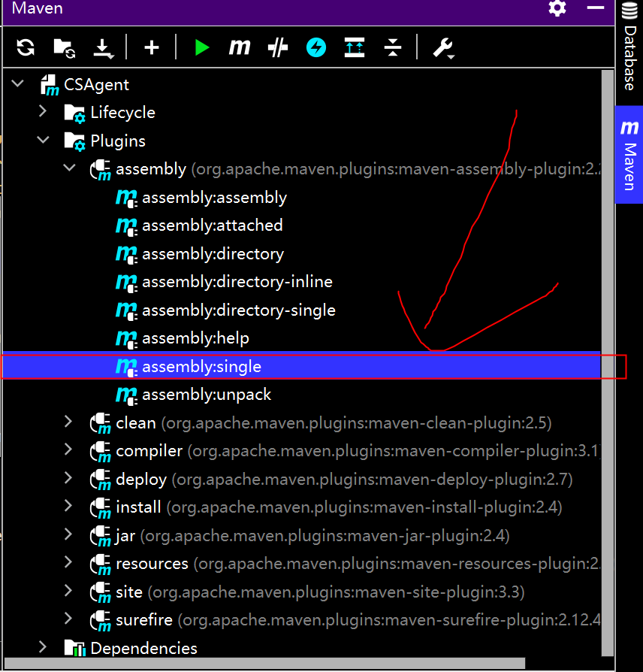Collapse all nodes using toolbar icon

click(393, 48)
